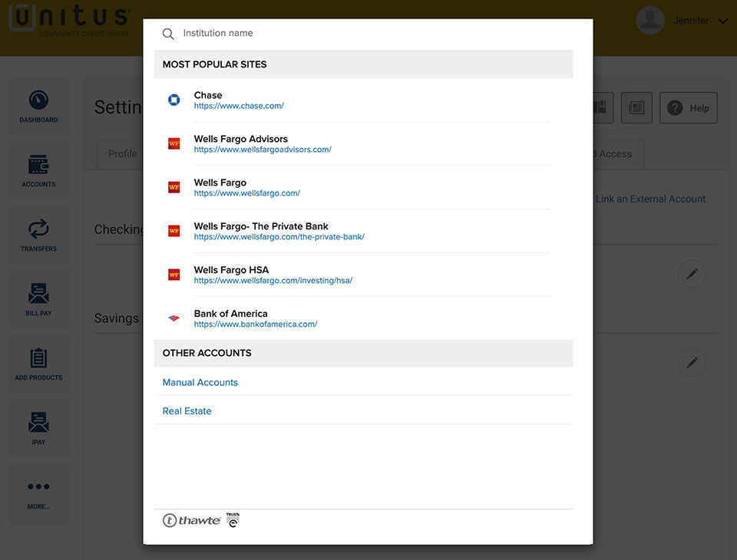
Task: Open Real Estate link
Action: click(x=187, y=411)
